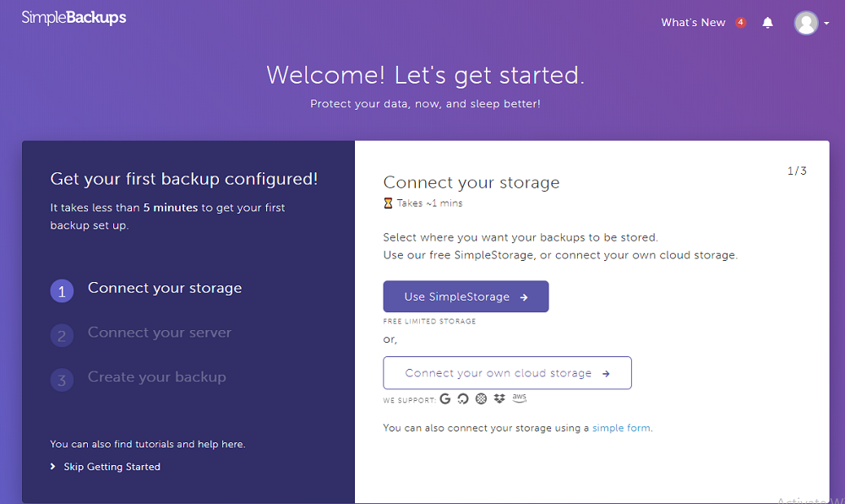Viewport: 845px width, 504px height.
Task: Select the Google storage provider icon
Action: pos(445,398)
